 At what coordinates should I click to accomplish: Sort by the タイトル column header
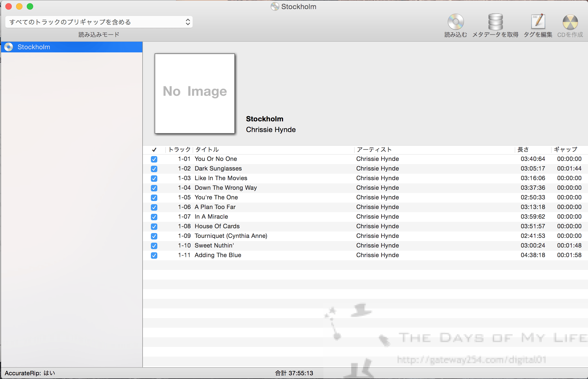[x=273, y=150]
